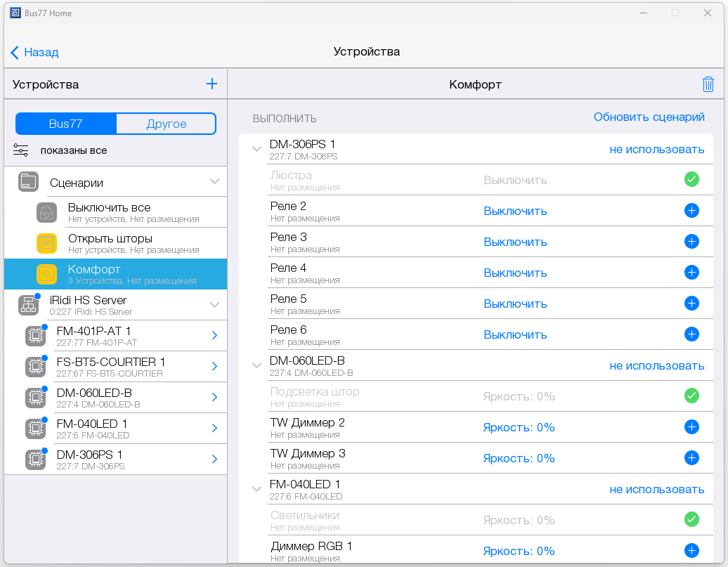Switch to the Другое tab
728x567 pixels.
[167, 124]
